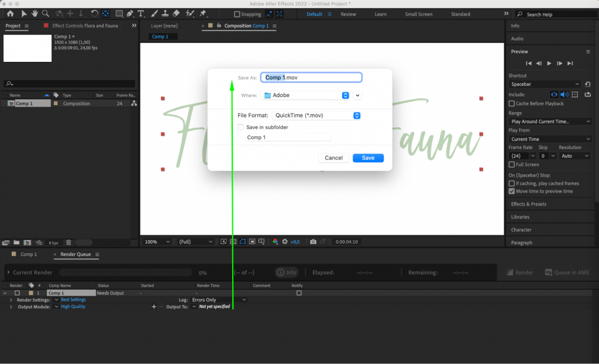This screenshot has height=364, width=599.
Task: Select the Type tool
Action: click(x=140, y=14)
